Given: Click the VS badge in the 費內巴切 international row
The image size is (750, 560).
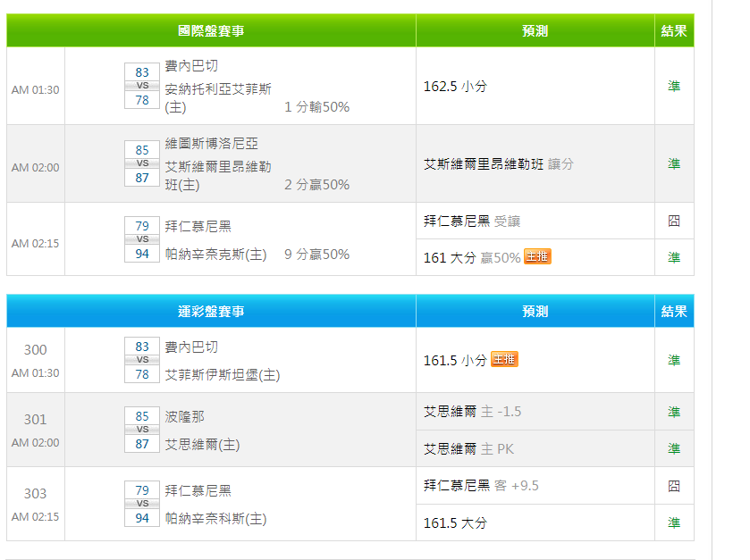Looking at the screenshot, I should coord(142,86).
